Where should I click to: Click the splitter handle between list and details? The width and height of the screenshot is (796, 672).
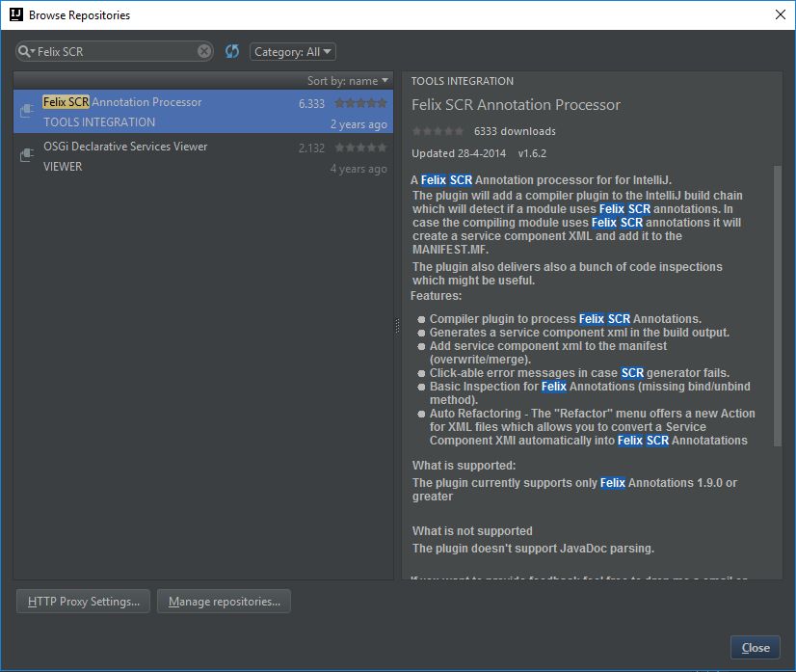pyautogui.click(x=397, y=326)
